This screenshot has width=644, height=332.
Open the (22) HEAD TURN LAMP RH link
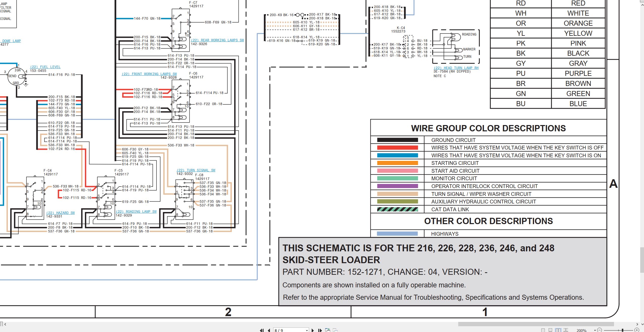click(456, 68)
